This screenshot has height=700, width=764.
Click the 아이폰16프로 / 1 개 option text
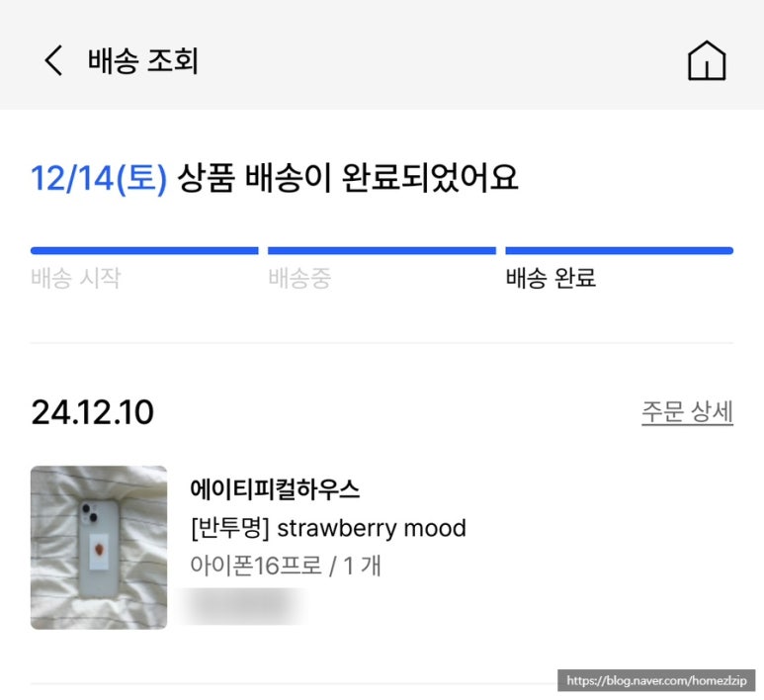(x=286, y=566)
